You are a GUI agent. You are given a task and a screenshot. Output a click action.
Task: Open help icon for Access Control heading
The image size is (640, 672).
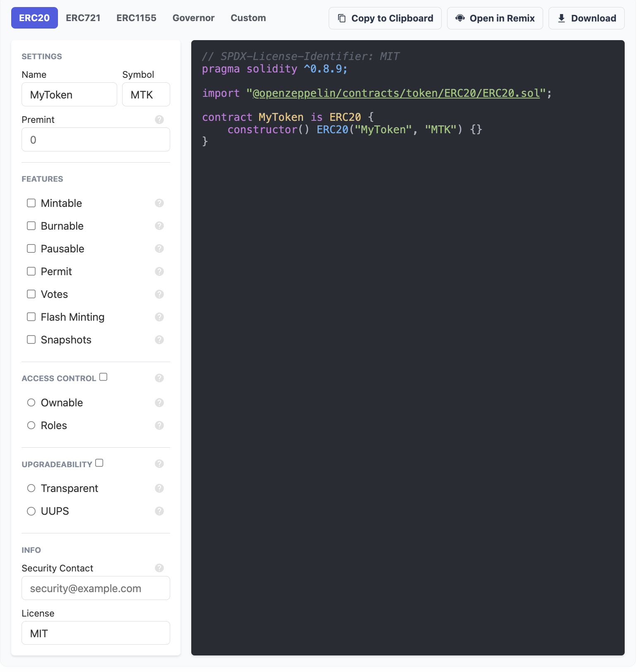point(159,378)
